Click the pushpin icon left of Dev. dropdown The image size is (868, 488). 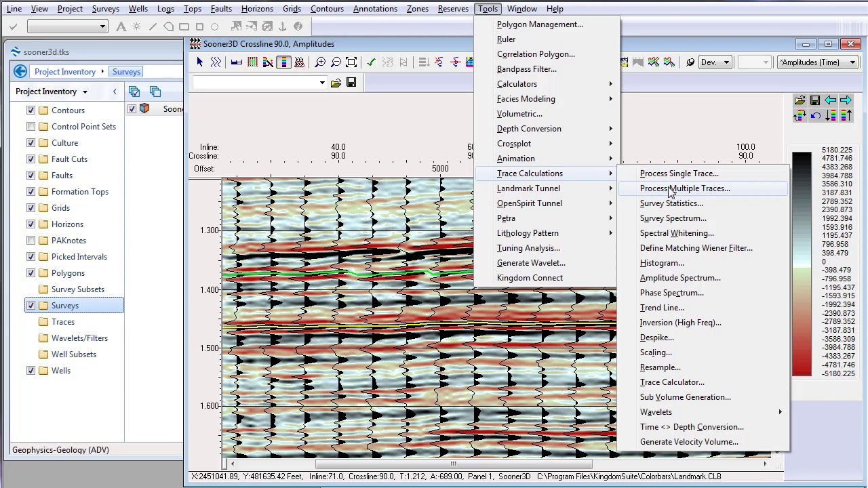(690, 62)
